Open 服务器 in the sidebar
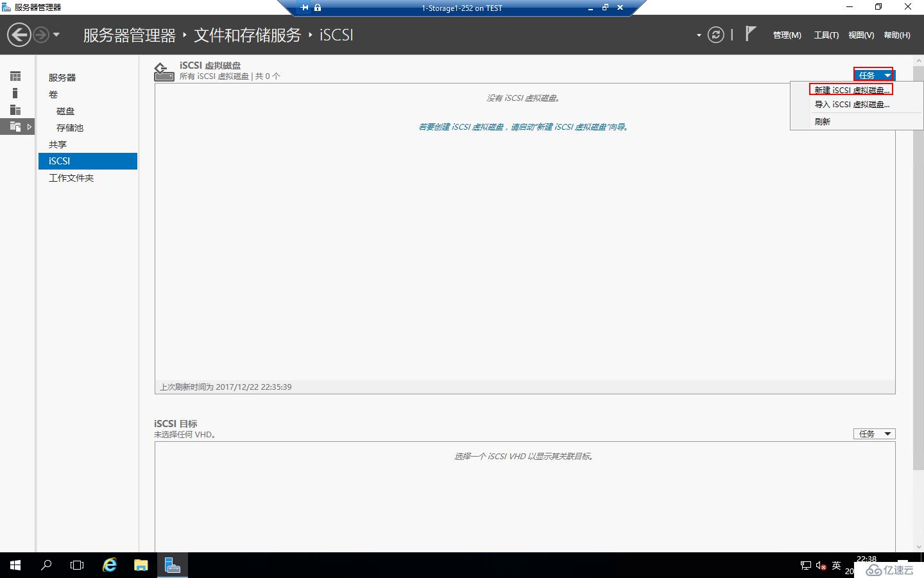 62,78
